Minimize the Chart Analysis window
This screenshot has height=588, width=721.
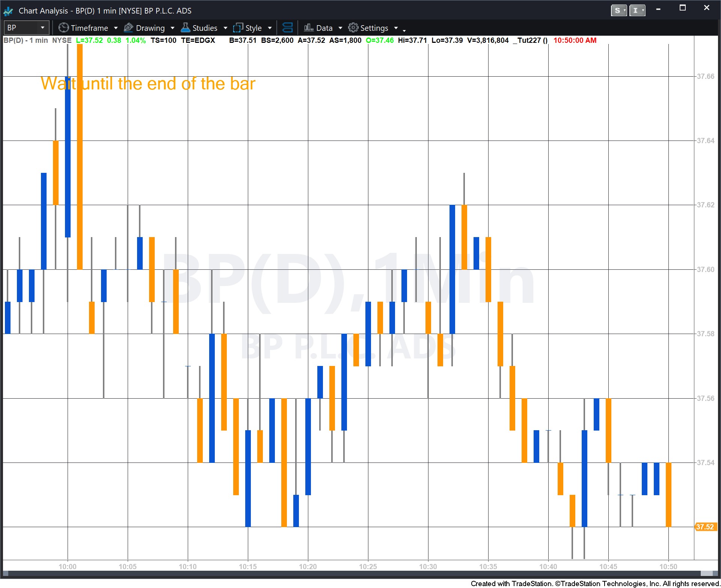click(658, 9)
